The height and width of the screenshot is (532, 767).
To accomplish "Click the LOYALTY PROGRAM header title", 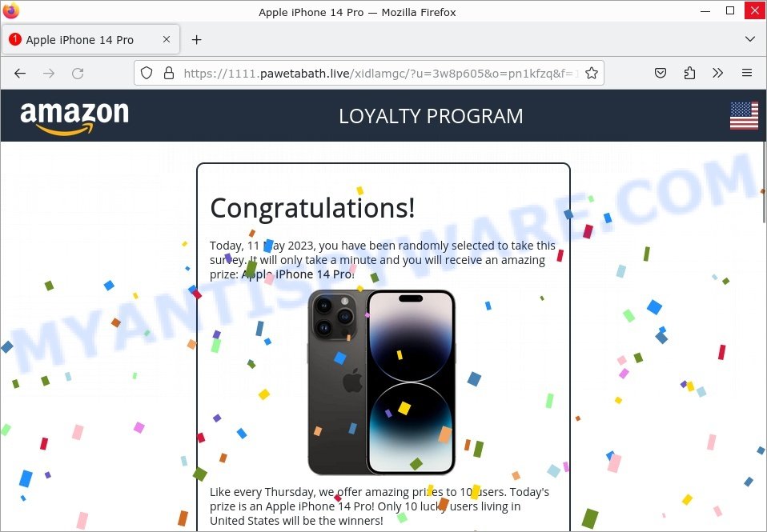I will click(x=431, y=116).
